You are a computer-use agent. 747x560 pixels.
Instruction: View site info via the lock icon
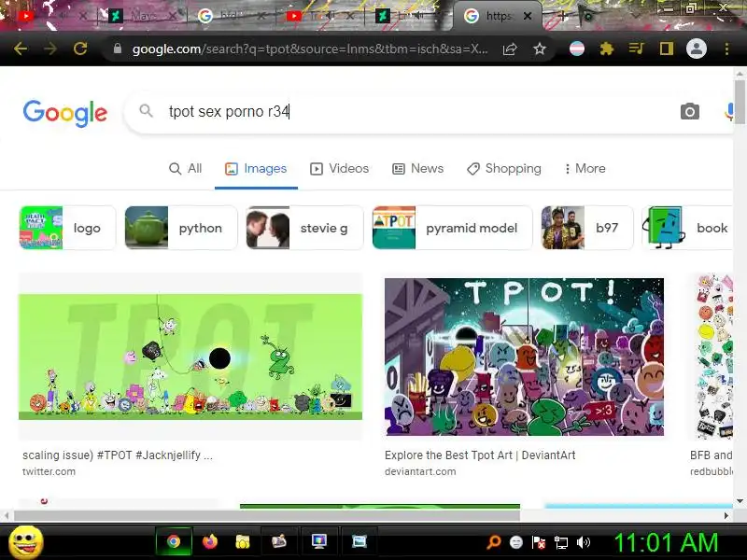(118, 49)
